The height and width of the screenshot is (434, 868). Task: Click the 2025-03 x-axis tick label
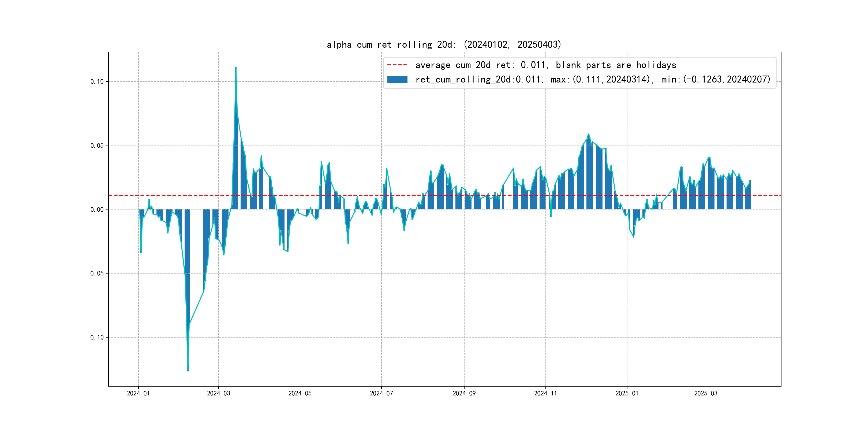(x=706, y=393)
